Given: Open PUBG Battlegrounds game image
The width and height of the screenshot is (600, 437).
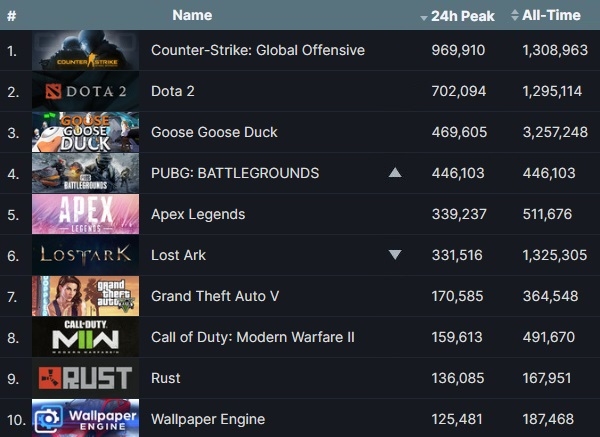Looking at the screenshot, I should pyautogui.click(x=85, y=173).
